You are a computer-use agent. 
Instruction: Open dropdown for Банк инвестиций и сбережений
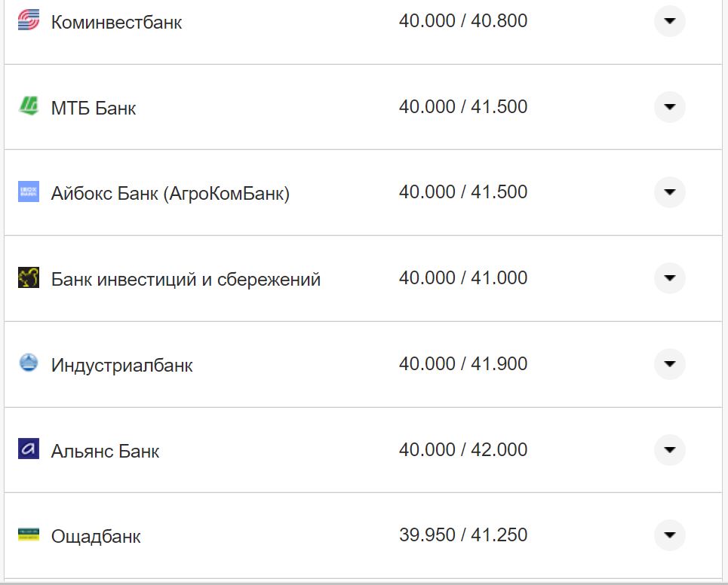pos(669,278)
